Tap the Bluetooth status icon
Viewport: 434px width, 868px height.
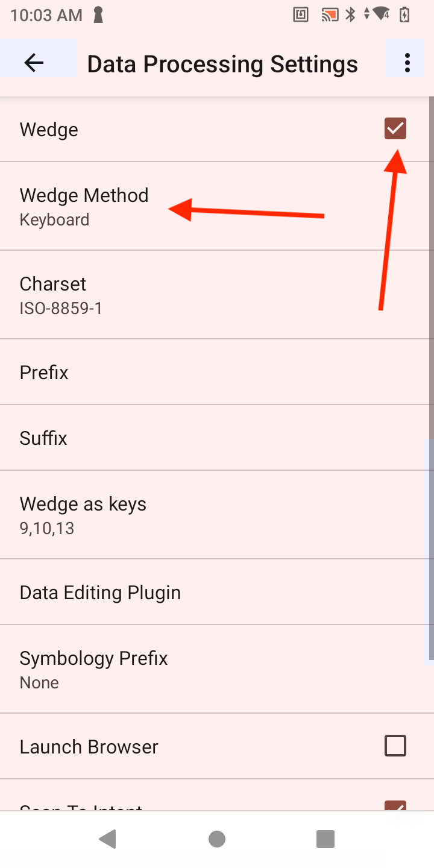click(x=350, y=15)
